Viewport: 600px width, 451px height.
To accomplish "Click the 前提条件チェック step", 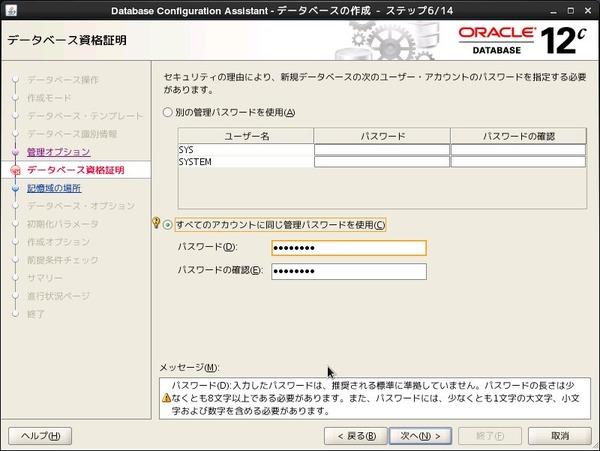I will pyautogui.click(x=63, y=260).
